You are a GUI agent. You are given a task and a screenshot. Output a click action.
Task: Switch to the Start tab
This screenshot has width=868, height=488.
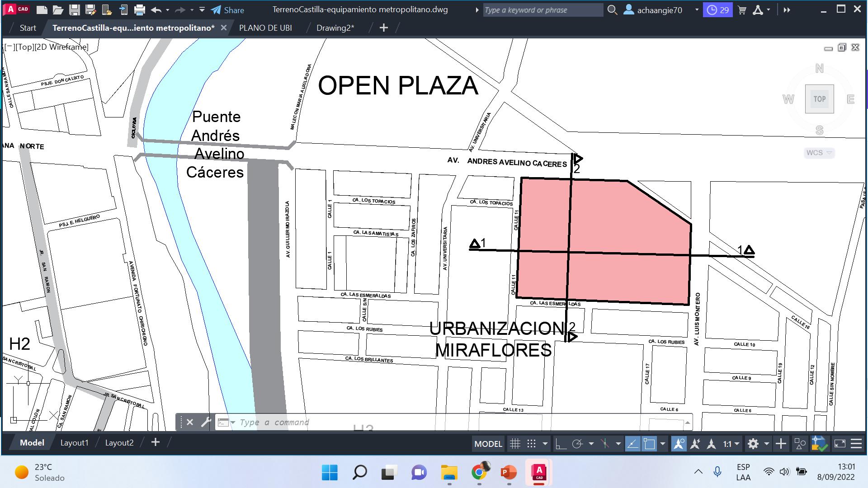(28, 28)
